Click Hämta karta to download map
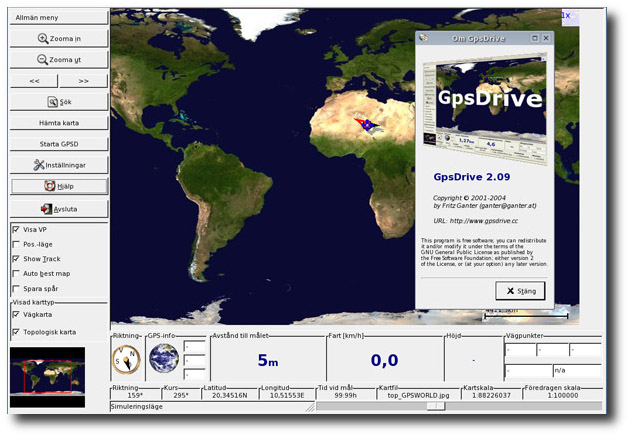 tap(59, 123)
